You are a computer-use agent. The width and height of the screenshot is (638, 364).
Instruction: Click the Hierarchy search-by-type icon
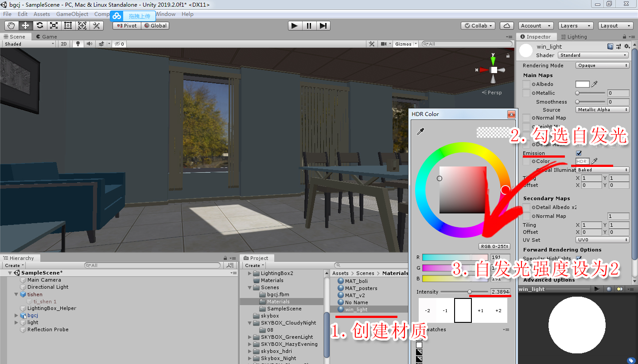(x=230, y=265)
